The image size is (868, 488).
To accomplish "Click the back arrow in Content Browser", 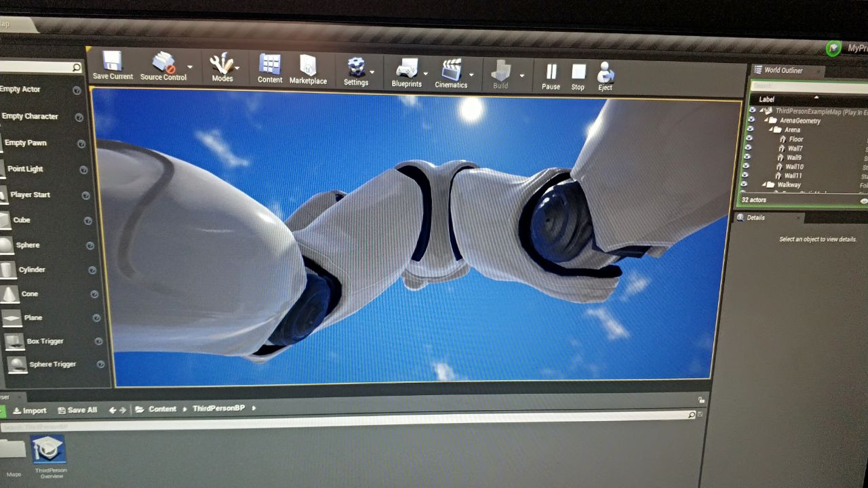I will point(113,410).
